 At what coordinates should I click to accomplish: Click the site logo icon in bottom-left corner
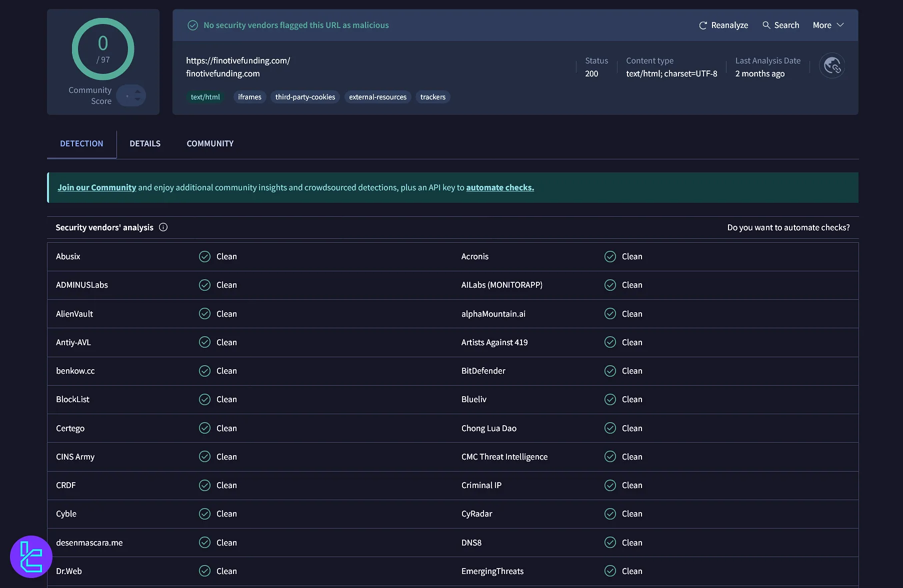coord(31,557)
